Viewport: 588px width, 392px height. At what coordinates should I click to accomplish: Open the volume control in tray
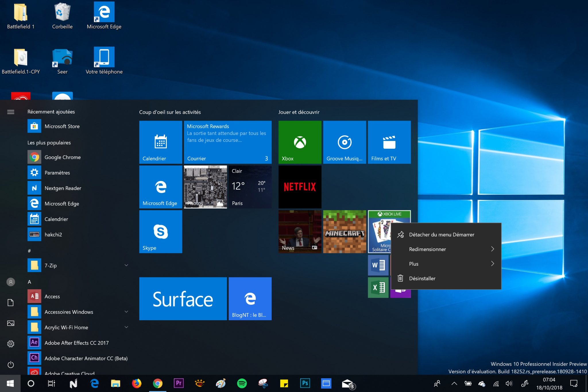click(509, 383)
